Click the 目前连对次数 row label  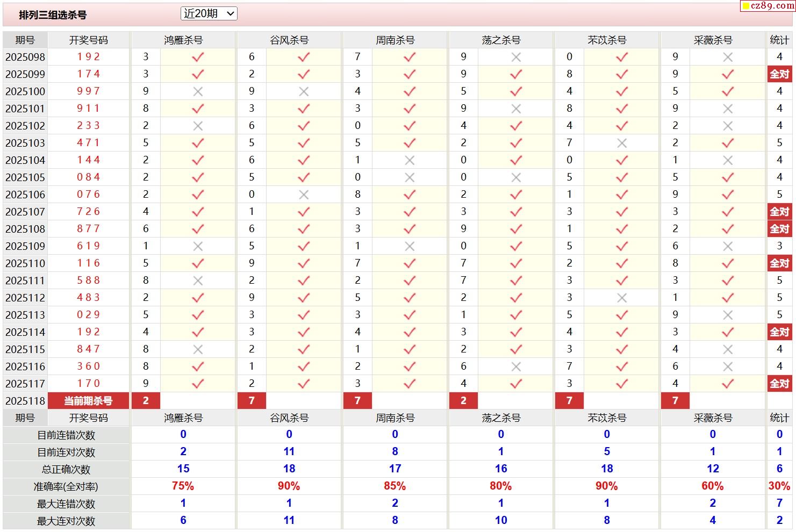[66, 452]
